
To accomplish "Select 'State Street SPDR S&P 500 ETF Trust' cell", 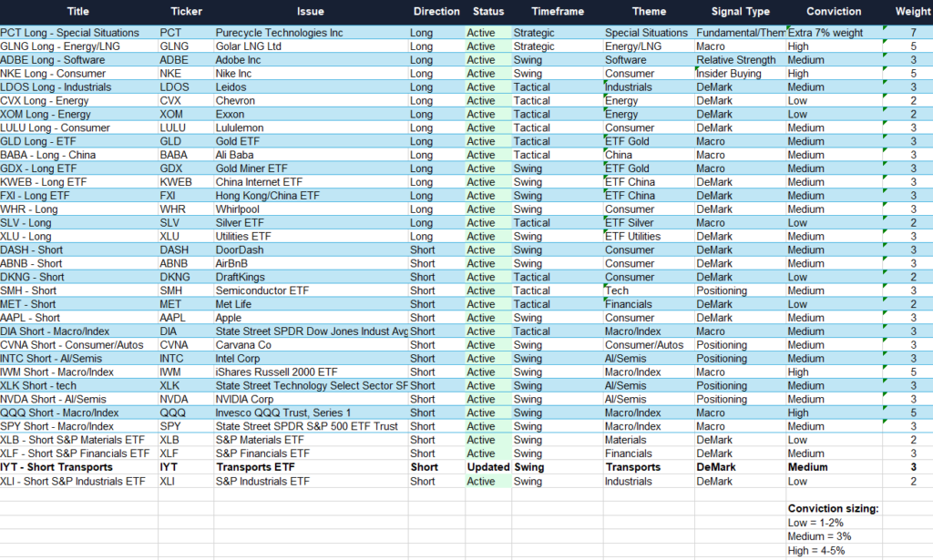I will 311,427.
